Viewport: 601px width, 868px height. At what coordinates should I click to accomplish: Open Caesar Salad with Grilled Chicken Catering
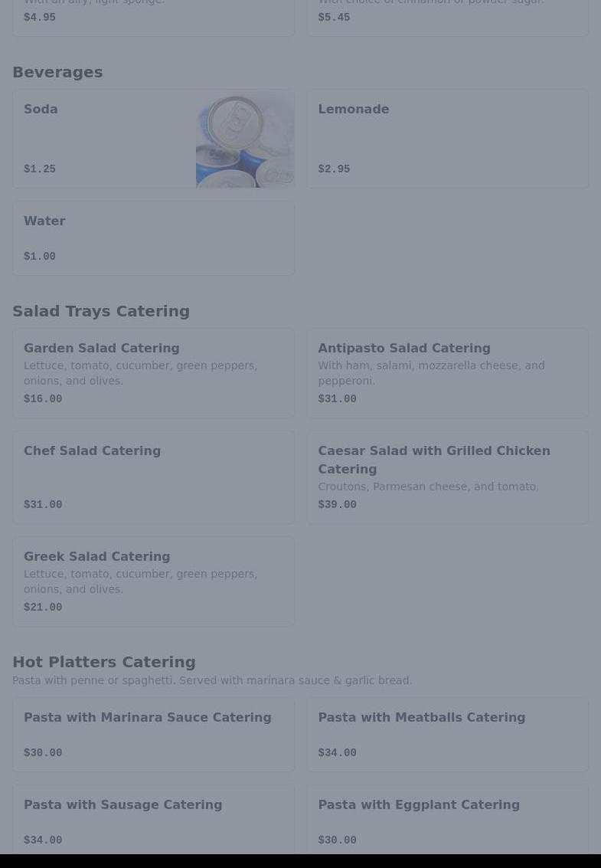(x=447, y=477)
